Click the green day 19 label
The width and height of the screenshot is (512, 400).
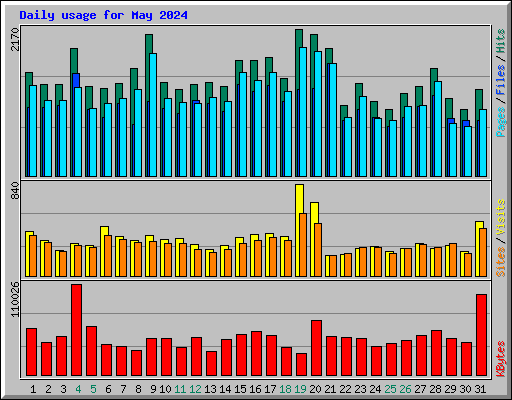(x=300, y=389)
